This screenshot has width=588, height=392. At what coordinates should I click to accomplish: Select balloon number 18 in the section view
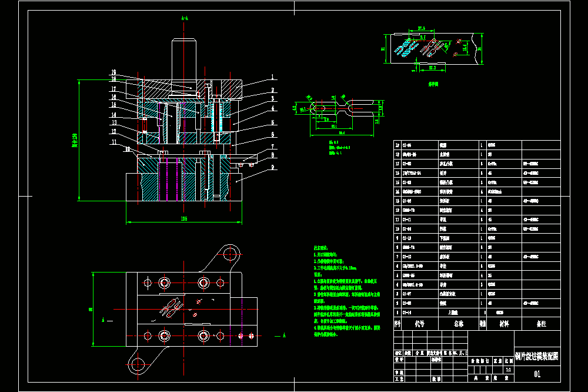pos(113,79)
